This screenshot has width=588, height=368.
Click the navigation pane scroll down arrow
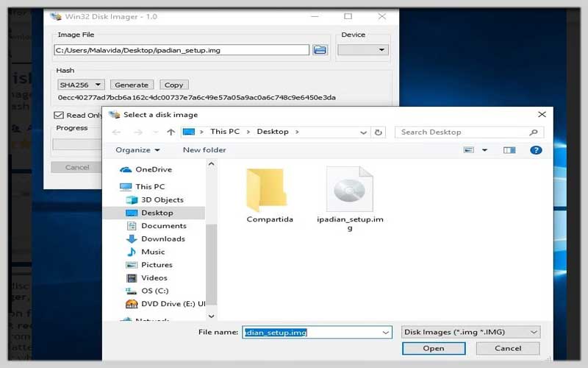[211, 316]
